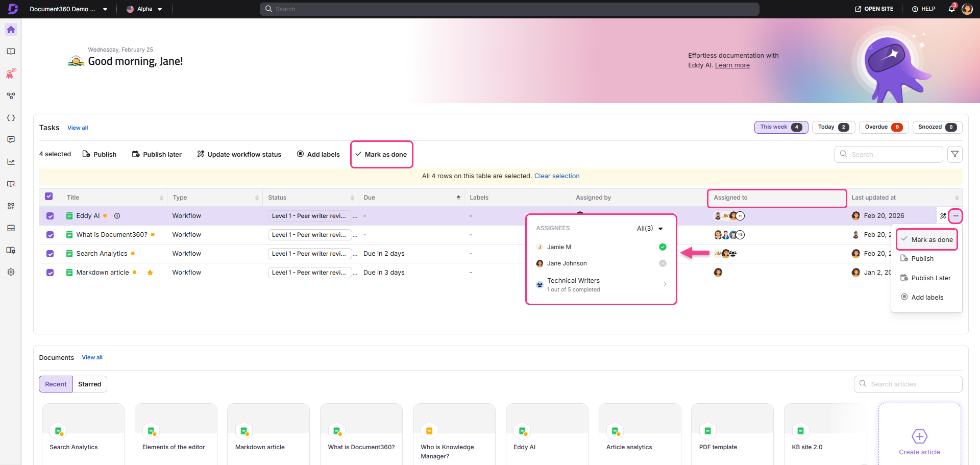Click the filter icon beside the task search
980x465 pixels.
(x=955, y=154)
